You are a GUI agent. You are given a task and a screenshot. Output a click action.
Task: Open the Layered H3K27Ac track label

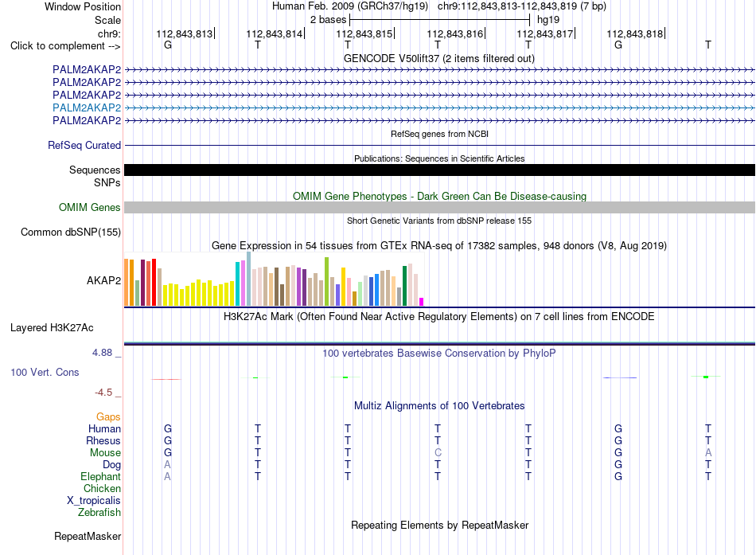(x=52, y=328)
